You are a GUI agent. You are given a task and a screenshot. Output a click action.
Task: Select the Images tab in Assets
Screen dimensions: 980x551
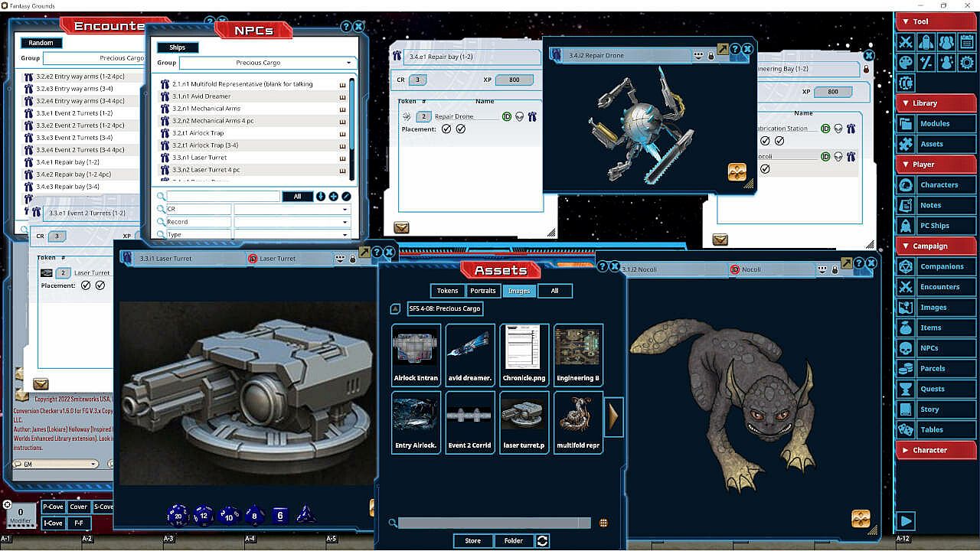pyautogui.click(x=519, y=291)
